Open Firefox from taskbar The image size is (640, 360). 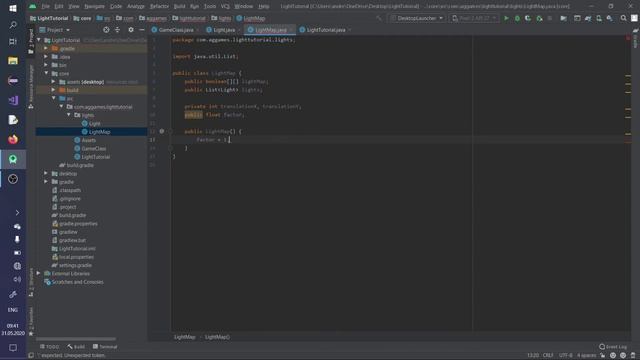tap(13, 140)
